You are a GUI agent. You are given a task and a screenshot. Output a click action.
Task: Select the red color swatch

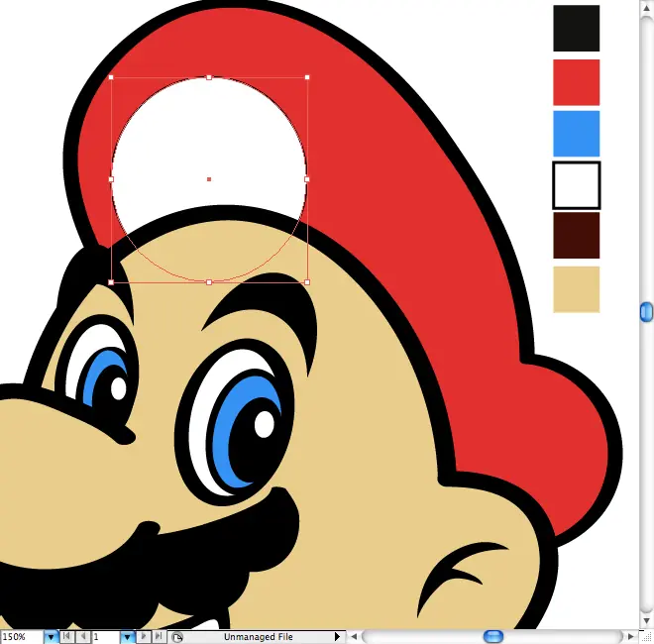coord(576,82)
